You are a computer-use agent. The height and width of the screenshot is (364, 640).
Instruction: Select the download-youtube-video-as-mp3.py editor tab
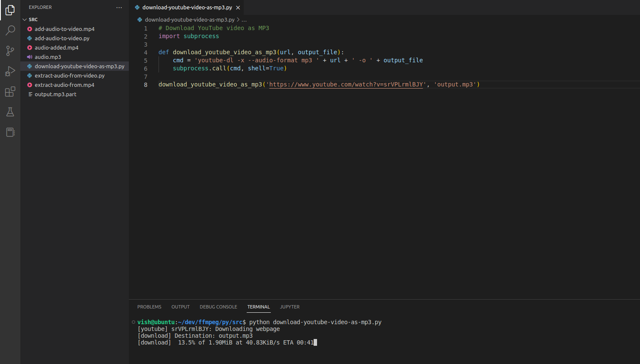[187, 8]
